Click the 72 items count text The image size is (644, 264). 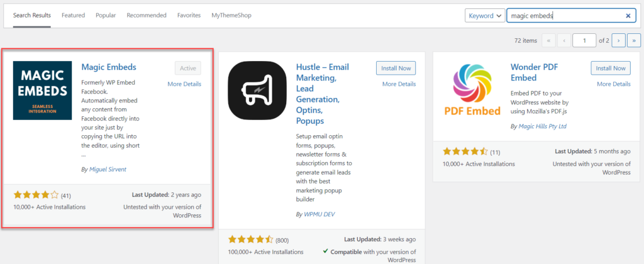pos(526,40)
